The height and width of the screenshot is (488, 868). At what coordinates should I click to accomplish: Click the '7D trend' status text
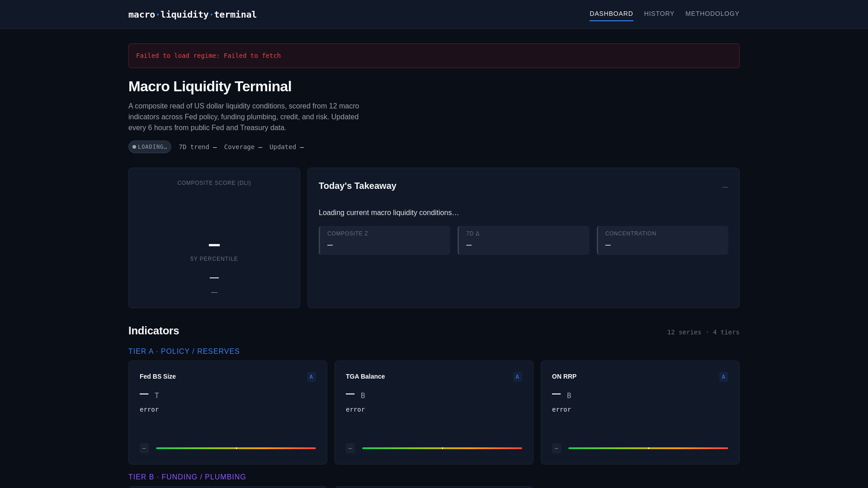198,147
